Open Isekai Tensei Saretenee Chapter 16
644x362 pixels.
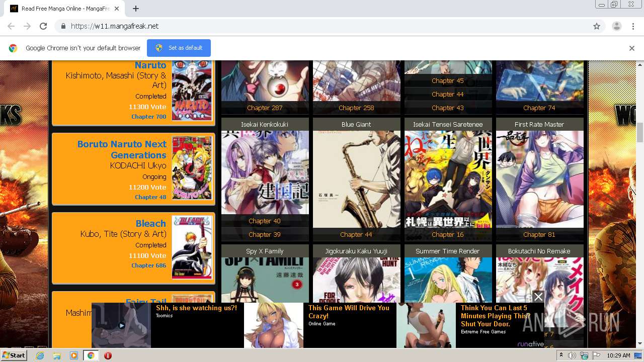point(448,234)
